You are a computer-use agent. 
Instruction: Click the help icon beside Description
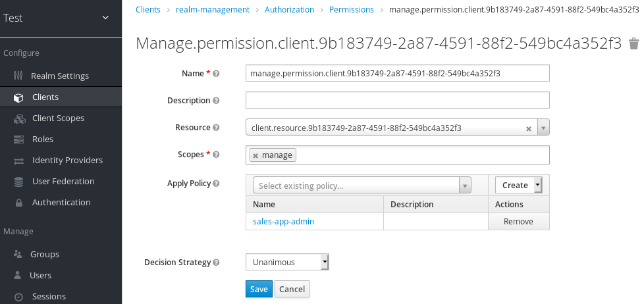(x=216, y=101)
